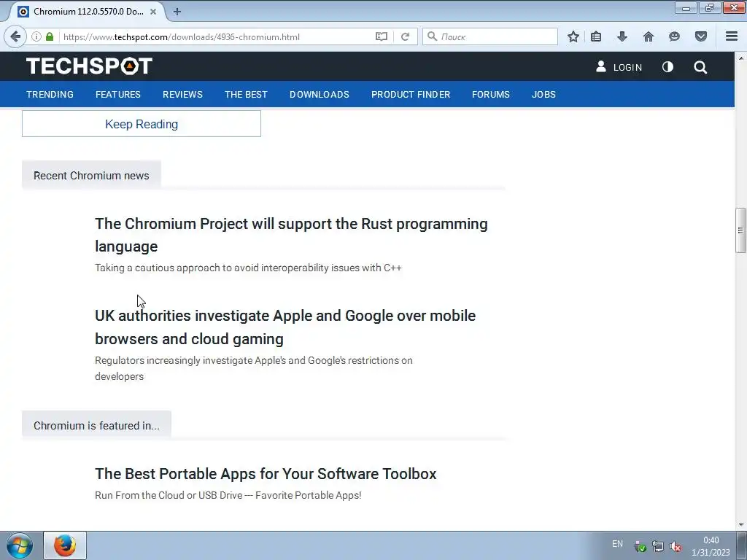747x560 pixels.
Task: Click the Keep Reading button
Action: [142, 124]
